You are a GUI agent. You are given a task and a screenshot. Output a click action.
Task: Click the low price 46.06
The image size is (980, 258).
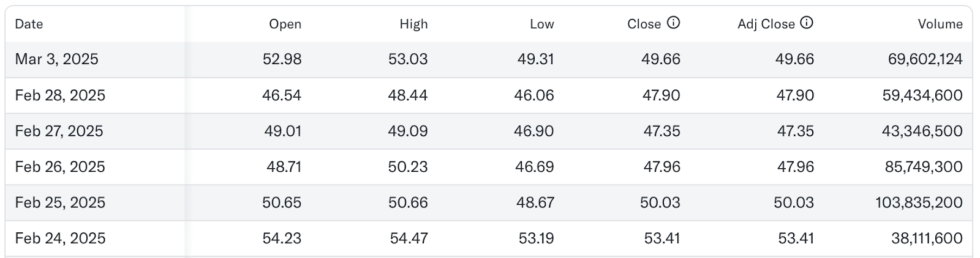(534, 95)
